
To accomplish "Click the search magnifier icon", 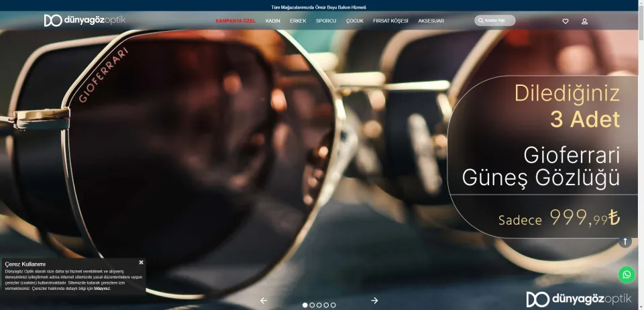I will [480, 21].
